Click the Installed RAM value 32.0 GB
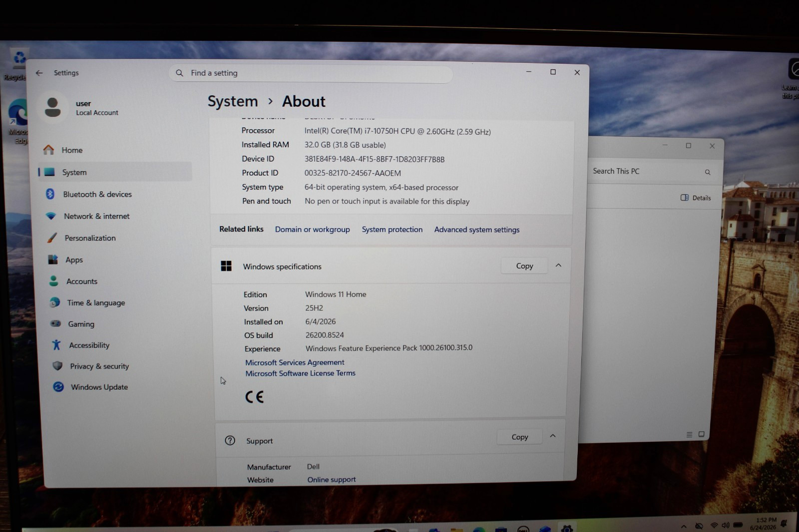The width and height of the screenshot is (799, 532). coord(345,145)
